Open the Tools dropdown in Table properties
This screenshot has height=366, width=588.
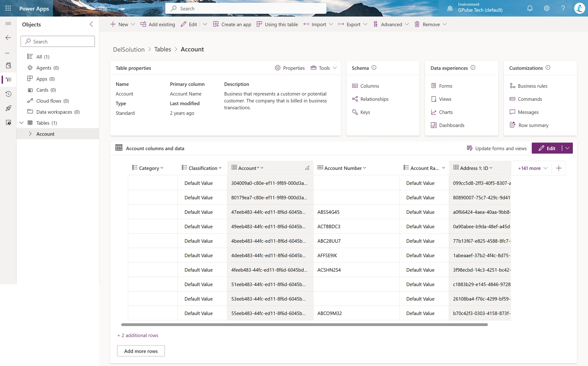(x=324, y=68)
